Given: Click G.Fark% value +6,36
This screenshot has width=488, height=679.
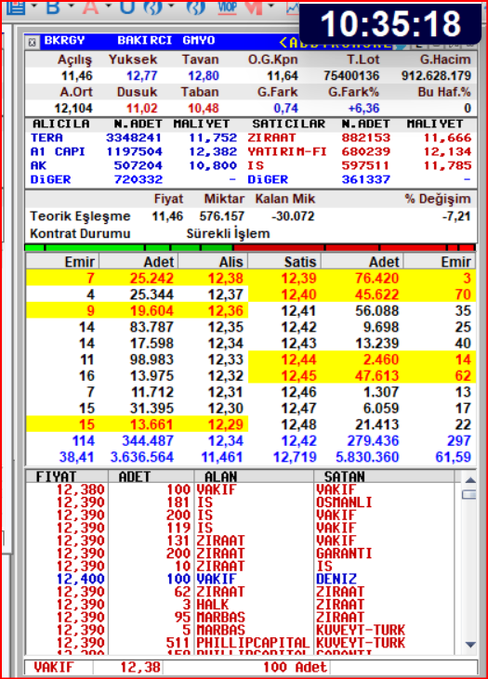Looking at the screenshot, I should [x=363, y=108].
